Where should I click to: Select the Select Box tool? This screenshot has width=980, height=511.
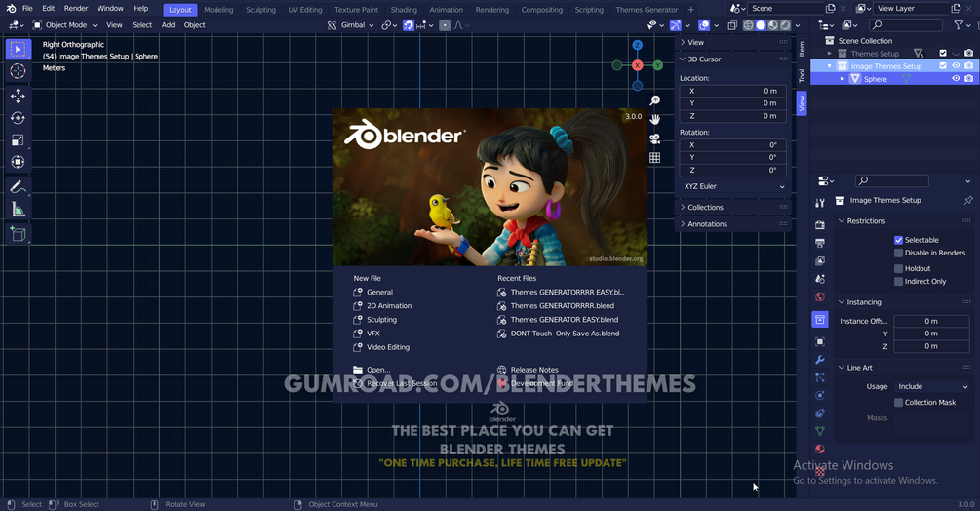[18, 49]
